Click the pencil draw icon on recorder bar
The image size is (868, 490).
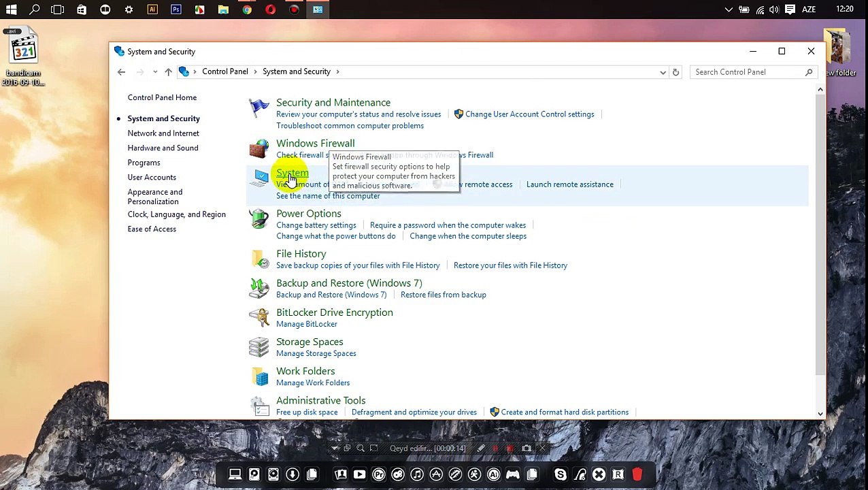pyautogui.click(x=481, y=448)
